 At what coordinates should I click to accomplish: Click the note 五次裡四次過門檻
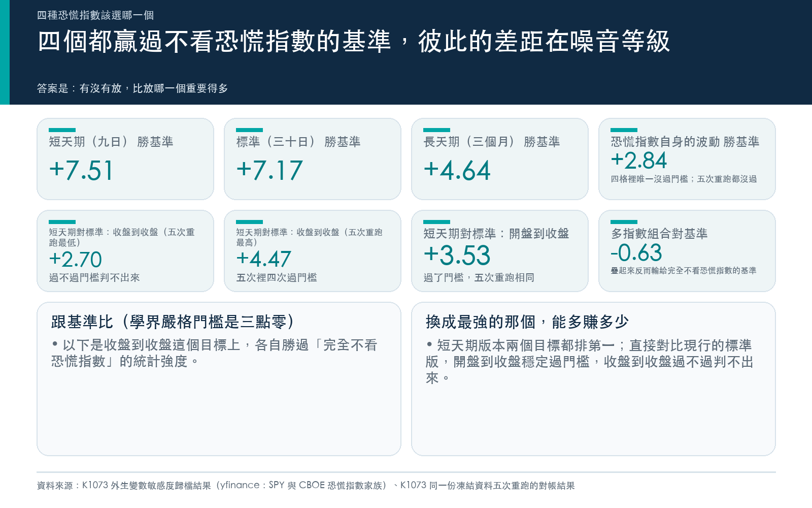277,277
